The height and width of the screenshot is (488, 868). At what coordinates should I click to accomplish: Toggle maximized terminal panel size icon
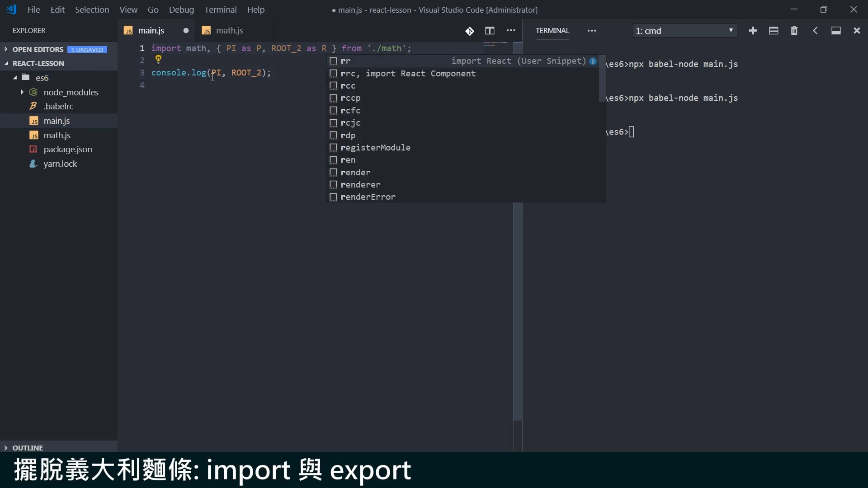point(836,31)
